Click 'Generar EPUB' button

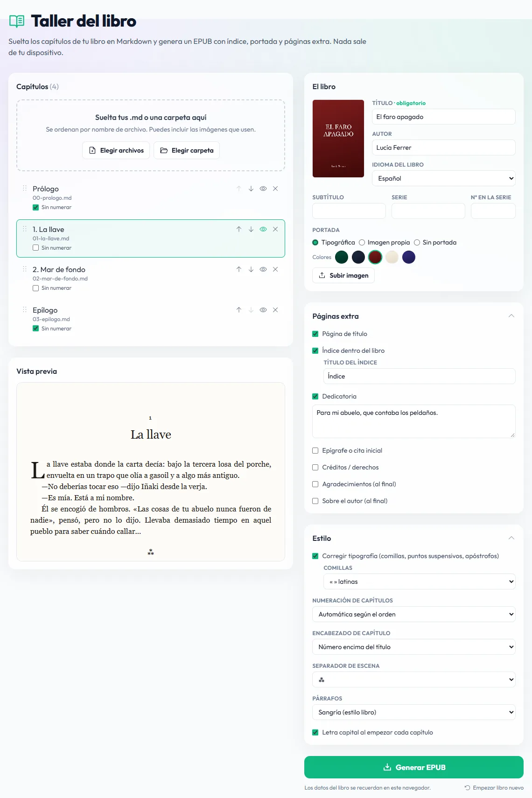click(414, 767)
